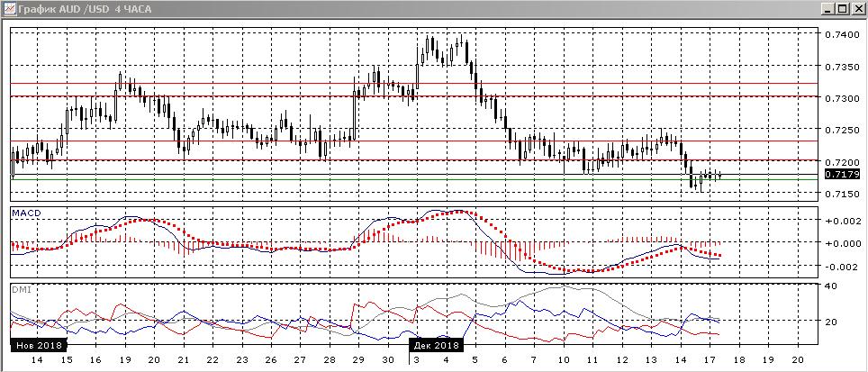Viewport: 868px width, 372px height.
Task: Click date label 27 on time axis
Action: coord(300,359)
